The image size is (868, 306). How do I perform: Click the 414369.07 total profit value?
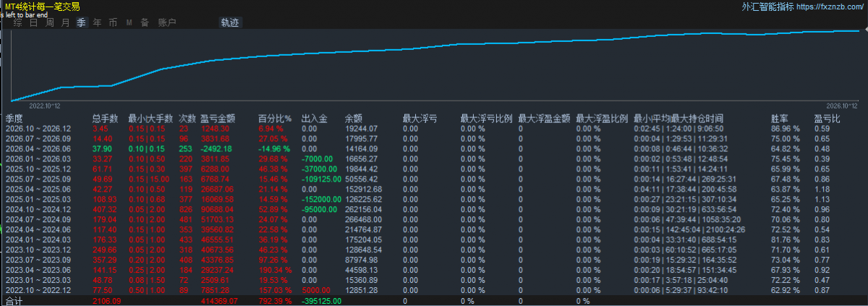pyautogui.click(x=219, y=301)
